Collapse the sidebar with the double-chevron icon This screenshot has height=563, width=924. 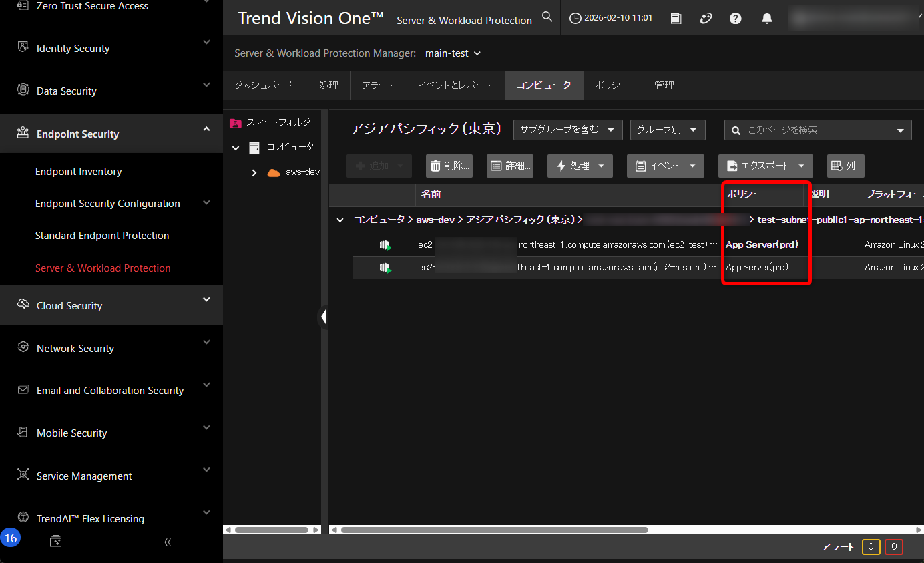pyautogui.click(x=168, y=542)
